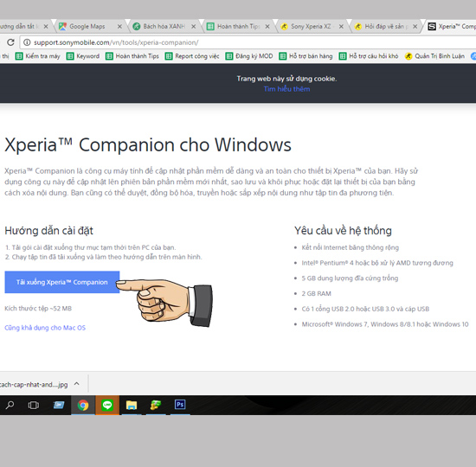
Task: Click the Yêu cầu về hệ thống heading
Action: point(343,231)
